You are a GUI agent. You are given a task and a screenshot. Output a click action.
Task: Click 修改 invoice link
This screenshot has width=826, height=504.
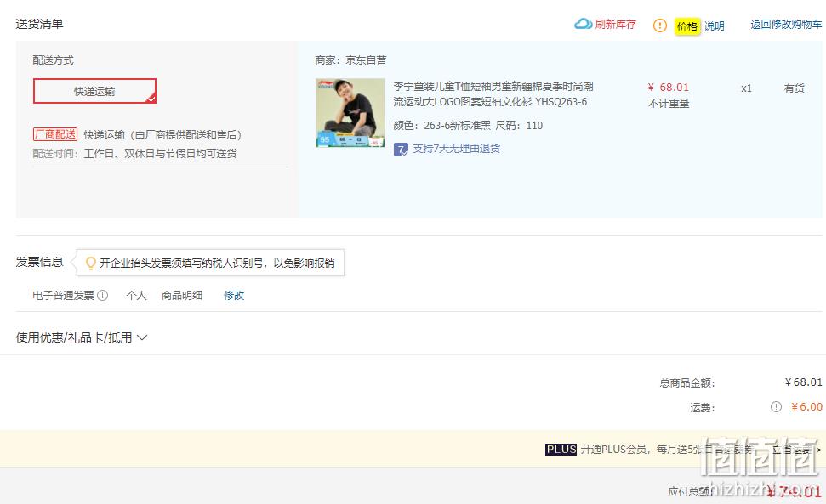coord(234,295)
